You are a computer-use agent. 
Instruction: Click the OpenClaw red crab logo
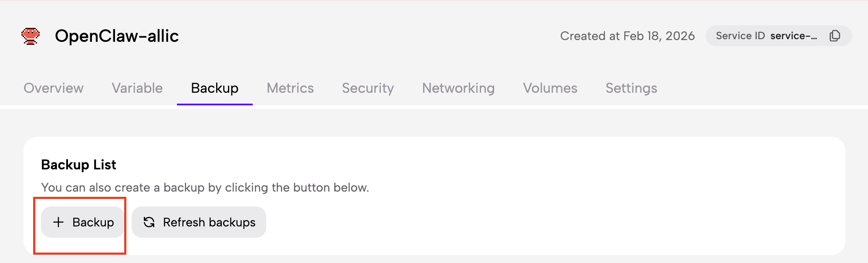[x=31, y=36]
